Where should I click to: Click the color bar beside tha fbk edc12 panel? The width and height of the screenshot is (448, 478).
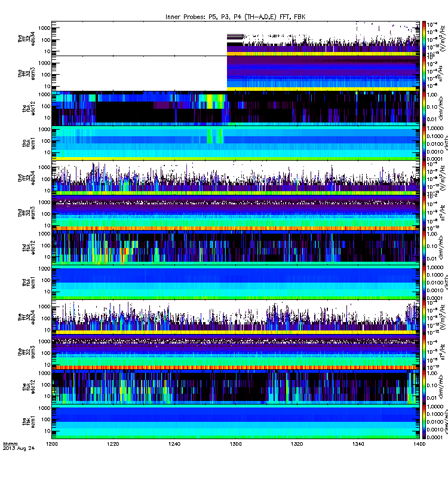(424, 108)
